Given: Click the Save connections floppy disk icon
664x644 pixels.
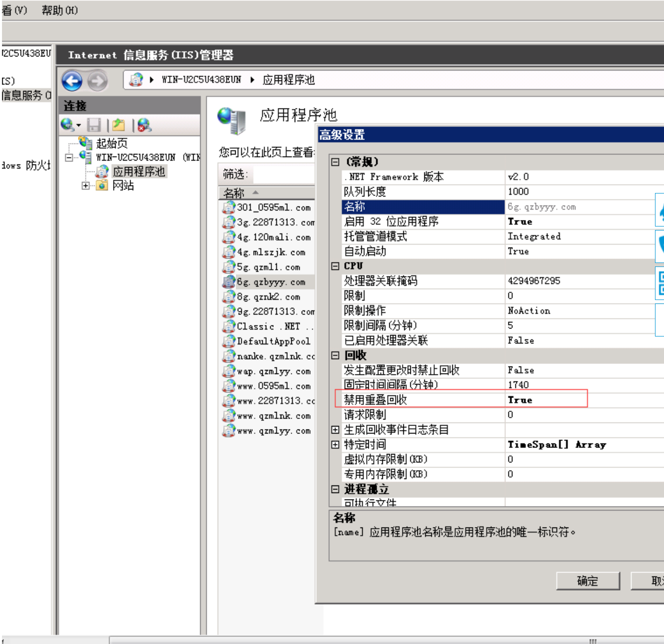Looking at the screenshot, I should click(94, 125).
